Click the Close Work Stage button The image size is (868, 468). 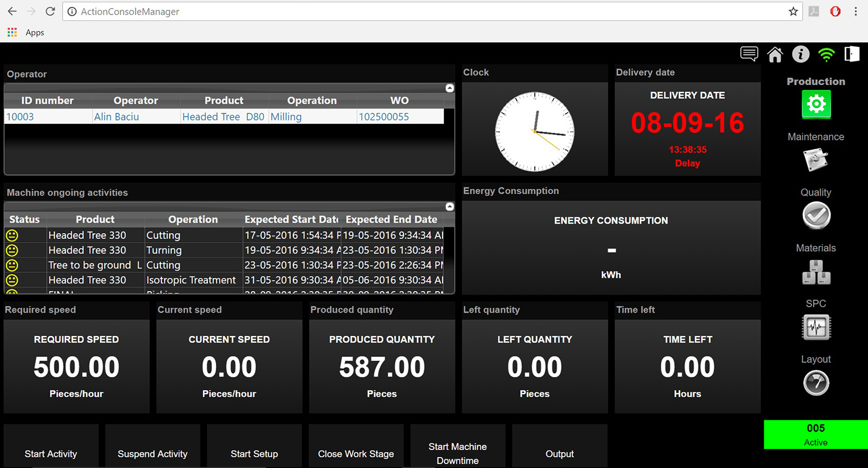pos(356,454)
